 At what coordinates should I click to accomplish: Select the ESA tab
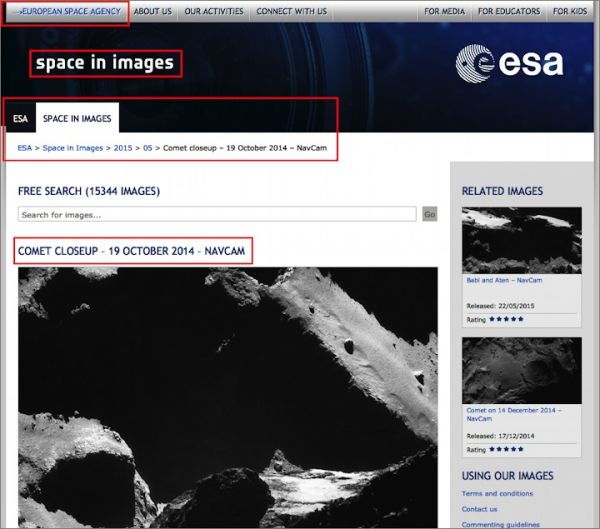20,119
